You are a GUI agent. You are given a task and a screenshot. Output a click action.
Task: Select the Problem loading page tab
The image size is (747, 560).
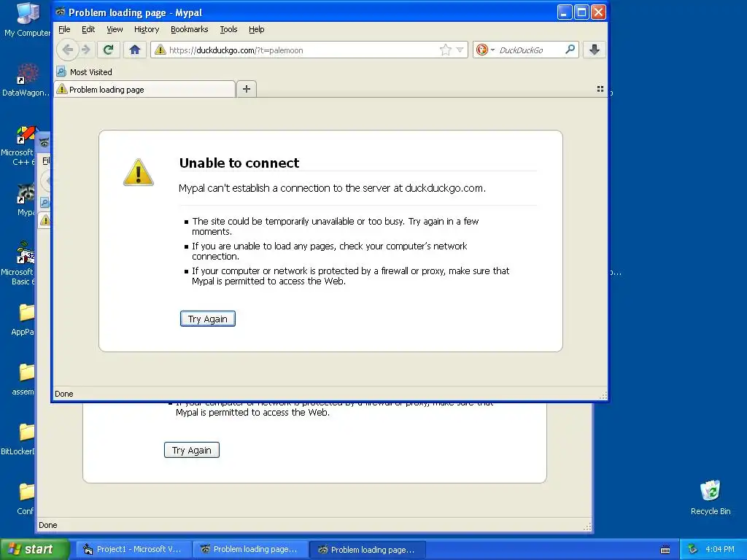click(145, 90)
